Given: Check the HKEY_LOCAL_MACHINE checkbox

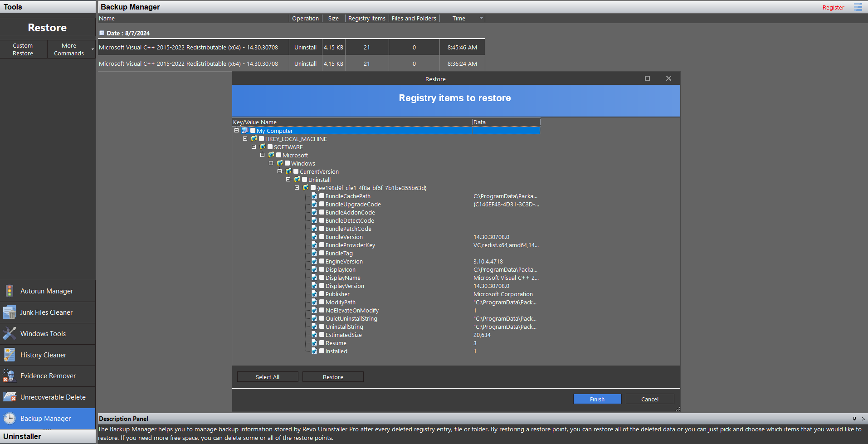Looking at the screenshot, I should (x=262, y=139).
